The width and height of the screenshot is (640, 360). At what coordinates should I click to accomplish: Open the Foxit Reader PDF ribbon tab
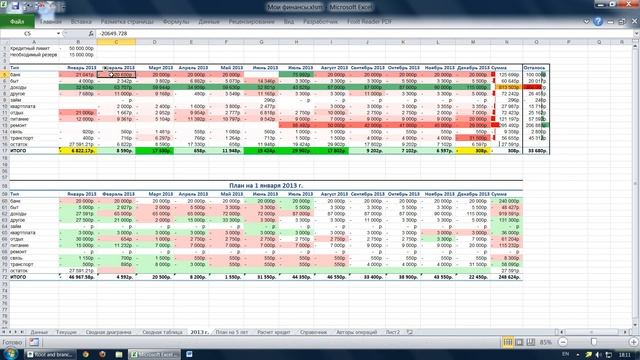(x=369, y=21)
